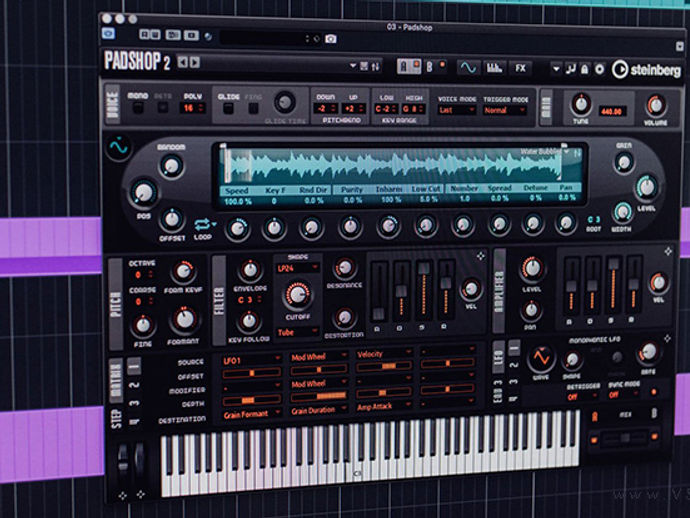
Task: Select the Voice section tab
Action: click(113, 104)
